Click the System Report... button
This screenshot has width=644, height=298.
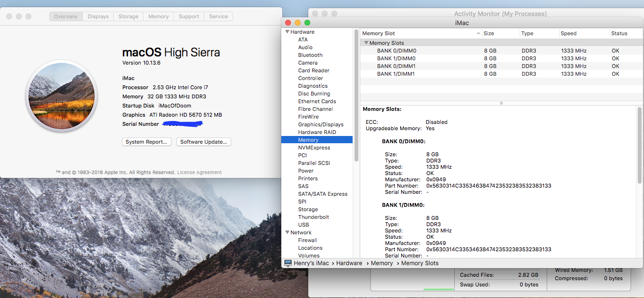146,142
